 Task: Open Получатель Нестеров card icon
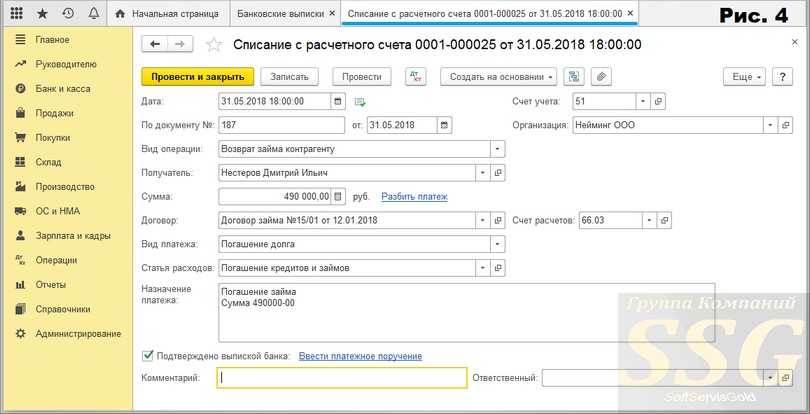pyautogui.click(x=498, y=173)
